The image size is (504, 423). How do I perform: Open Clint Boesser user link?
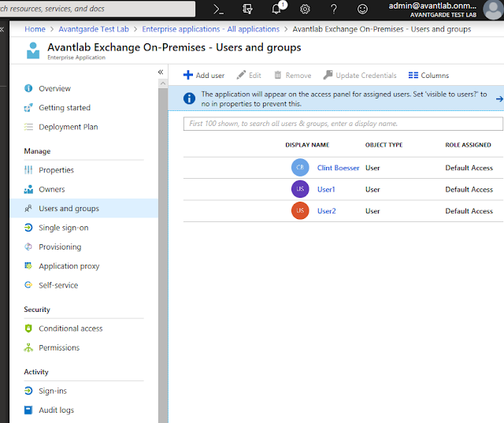click(338, 168)
